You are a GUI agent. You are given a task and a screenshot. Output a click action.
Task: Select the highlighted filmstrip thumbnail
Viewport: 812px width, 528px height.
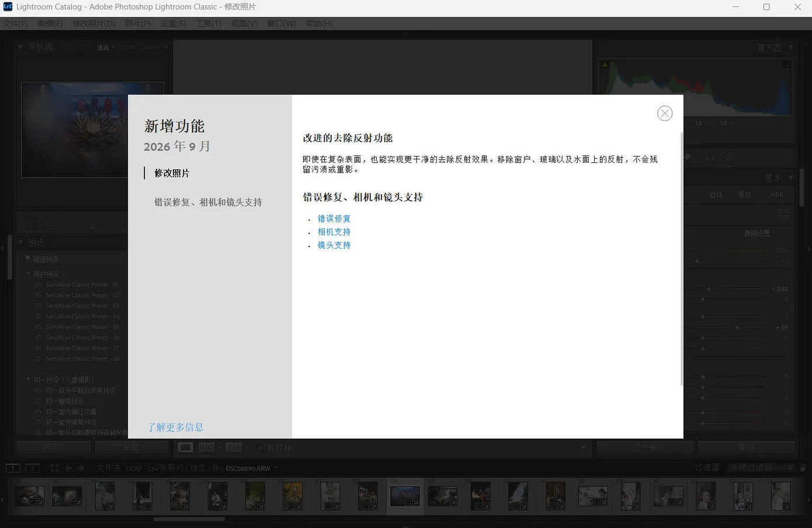click(405, 496)
